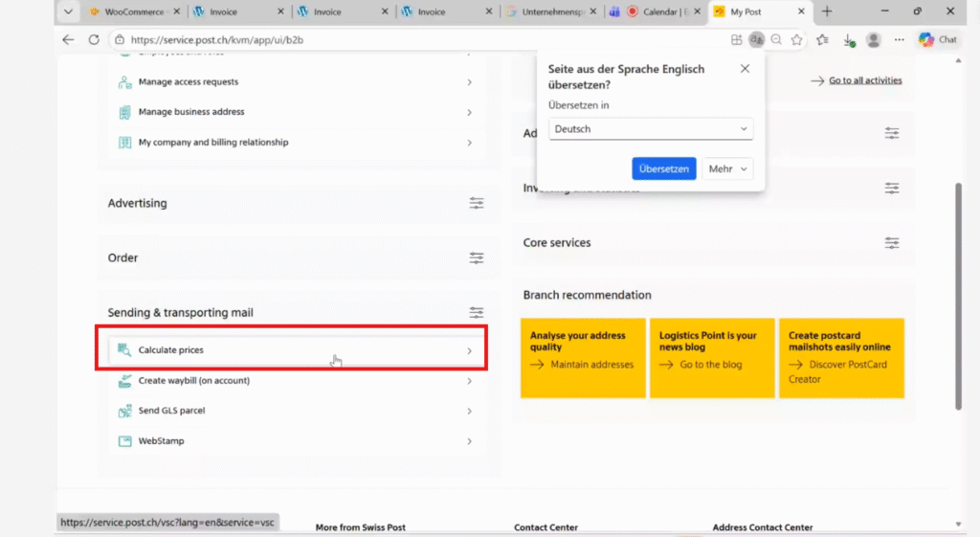Viewport: 980px width, 537px height.
Task: Close the translate popup
Action: point(745,69)
